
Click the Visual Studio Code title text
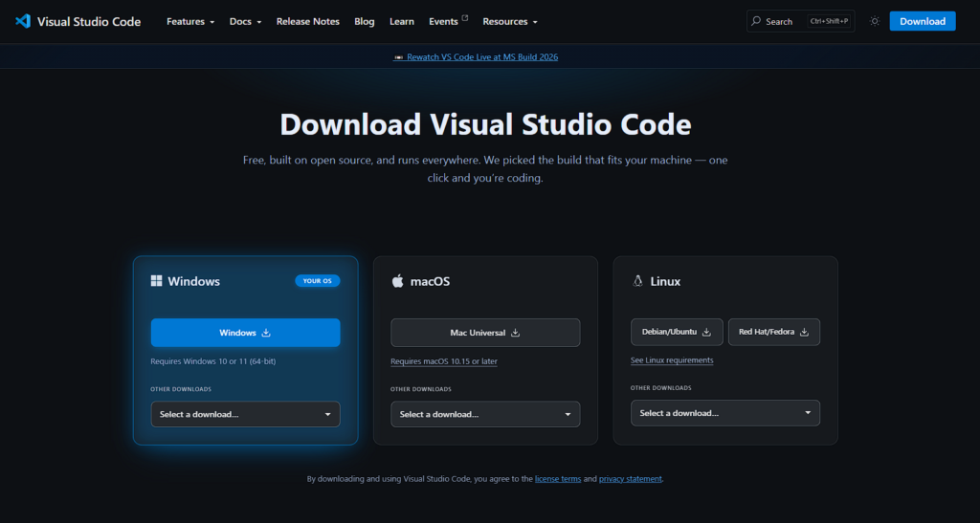click(89, 21)
